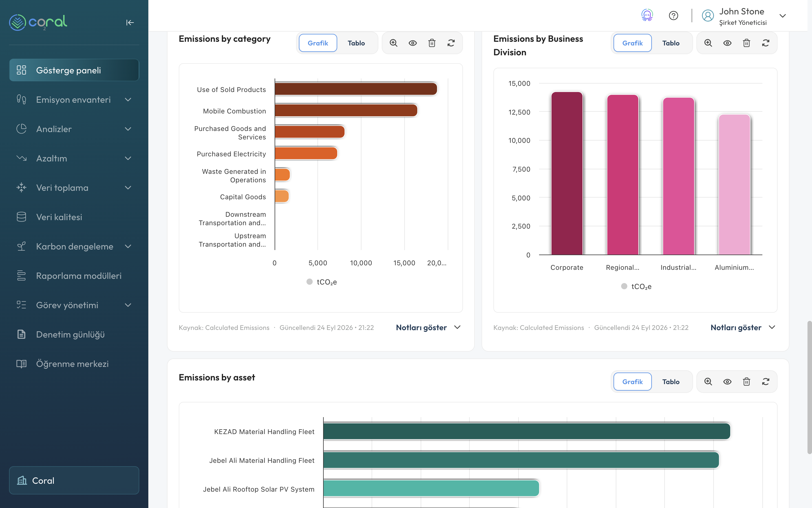
Task: Open Denetim günlüğü page
Action: click(74, 334)
